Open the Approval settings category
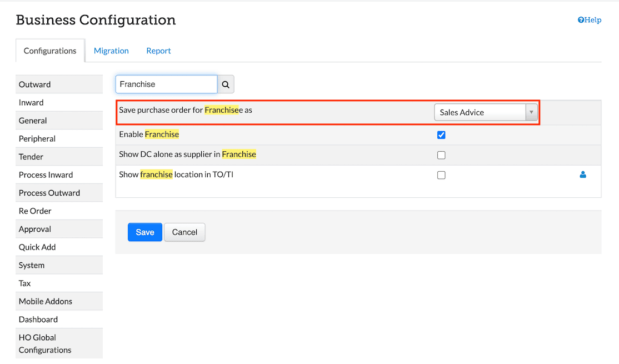 (x=35, y=229)
